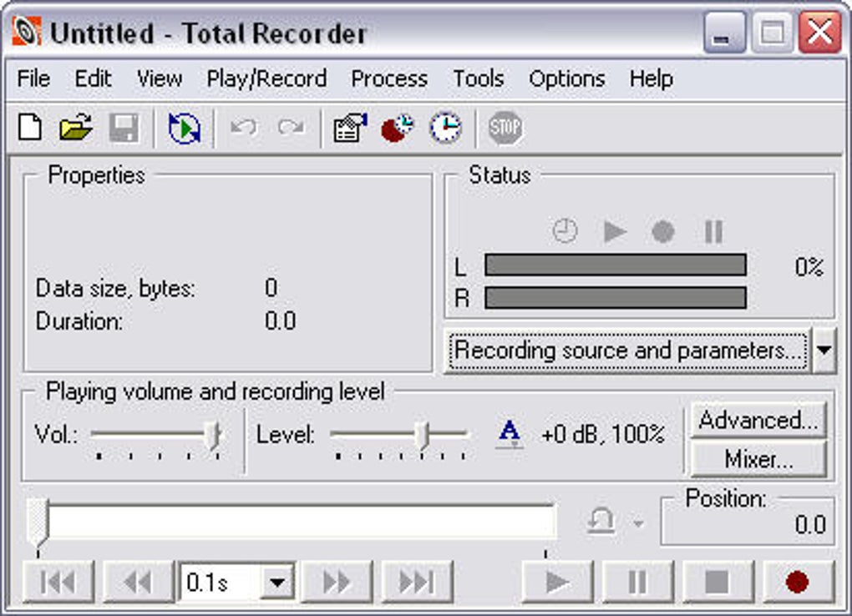
Task: Expand the recording source arrow dropdown
Action: [824, 351]
